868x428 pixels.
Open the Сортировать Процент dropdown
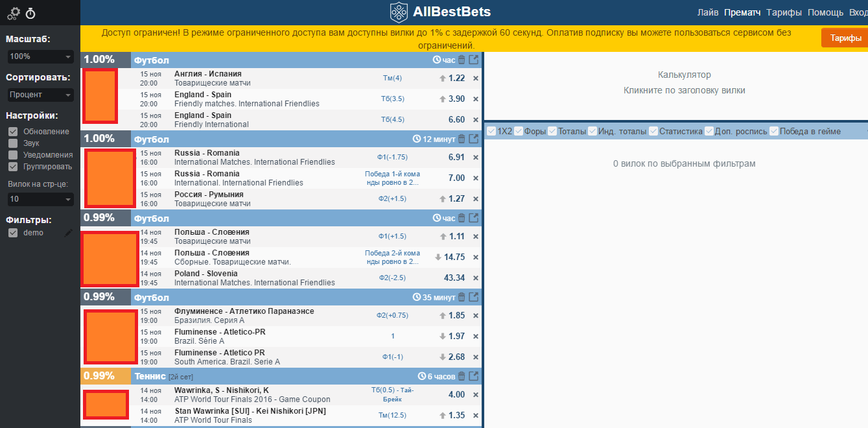[x=40, y=95]
